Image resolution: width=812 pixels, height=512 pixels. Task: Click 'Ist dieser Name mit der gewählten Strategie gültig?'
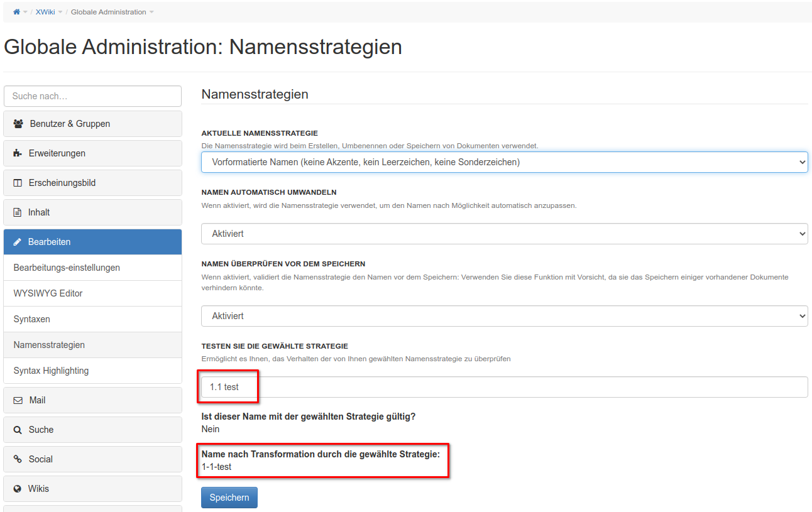pyautogui.click(x=309, y=417)
